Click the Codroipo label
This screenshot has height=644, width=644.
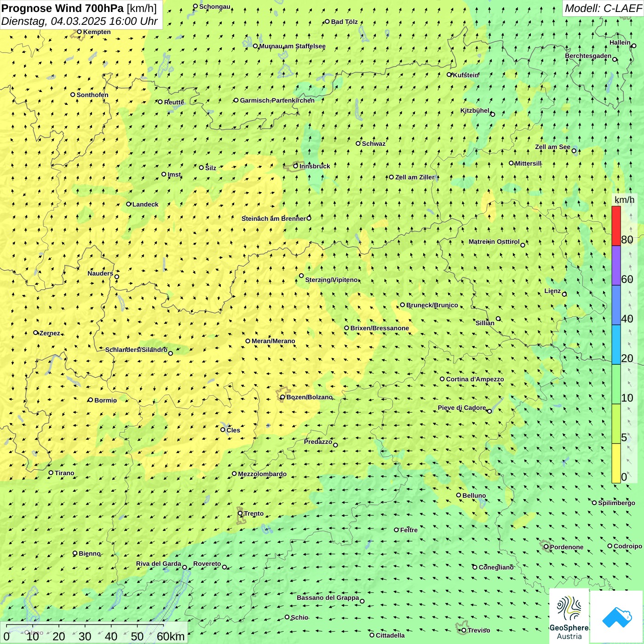coord(628,546)
